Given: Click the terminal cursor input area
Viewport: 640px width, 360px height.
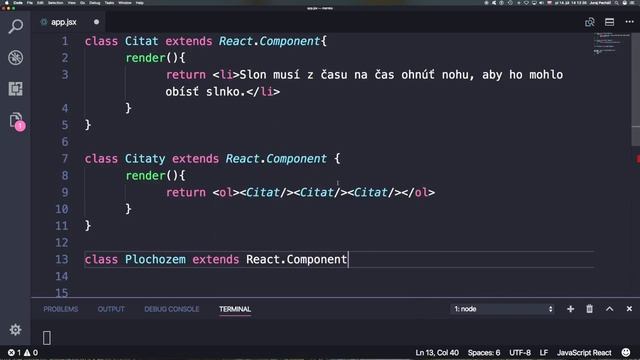Looking at the screenshot, I should [47, 338].
